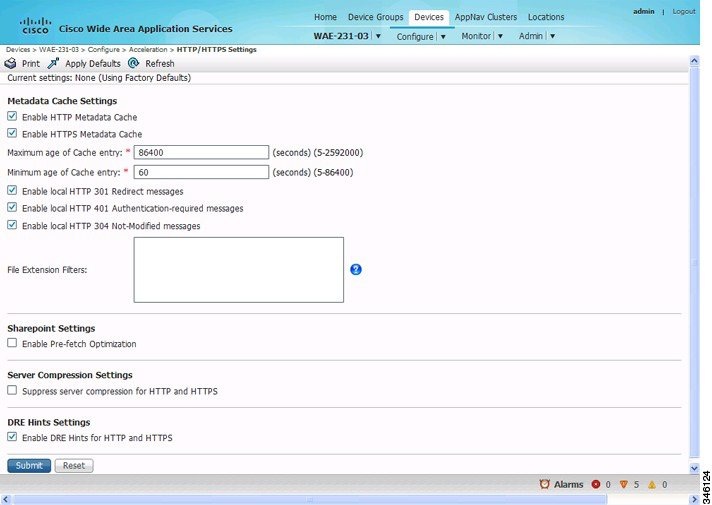Expand the Admin menu arrow
712x505 pixels.
click(552, 36)
